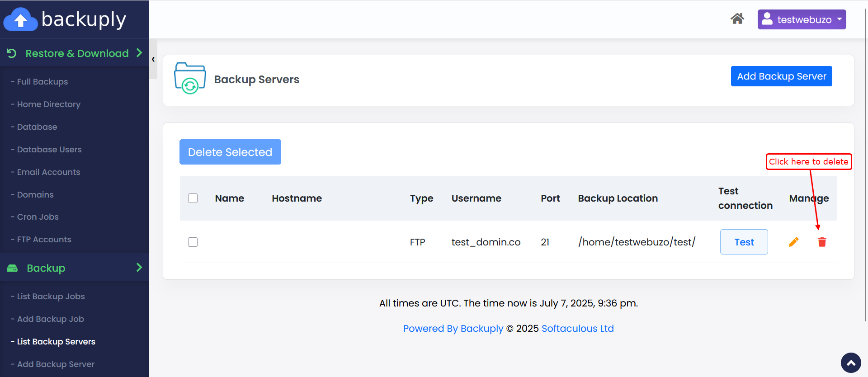Collapse the sidebar with the arrow handle
This screenshot has height=377, width=868.
[153, 59]
